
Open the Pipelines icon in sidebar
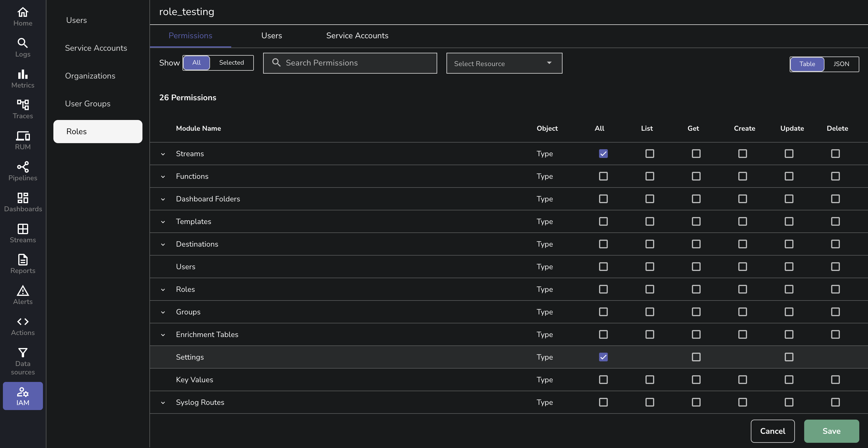point(23,167)
